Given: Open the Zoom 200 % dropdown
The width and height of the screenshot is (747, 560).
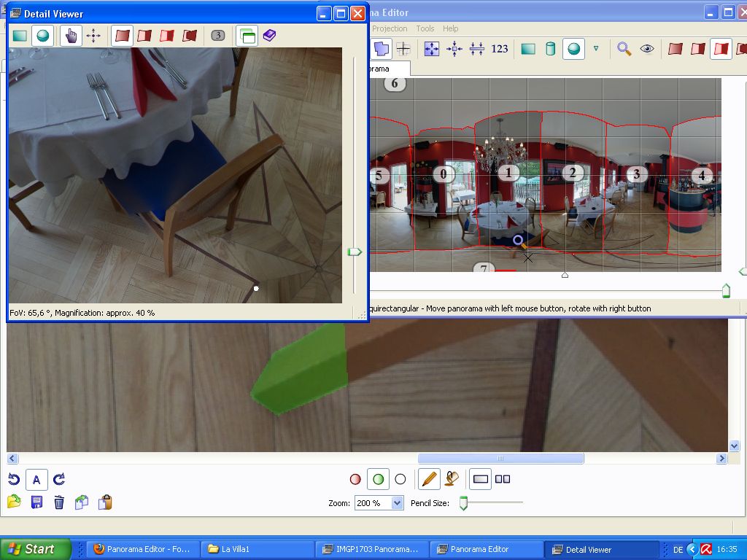Looking at the screenshot, I should [x=398, y=503].
